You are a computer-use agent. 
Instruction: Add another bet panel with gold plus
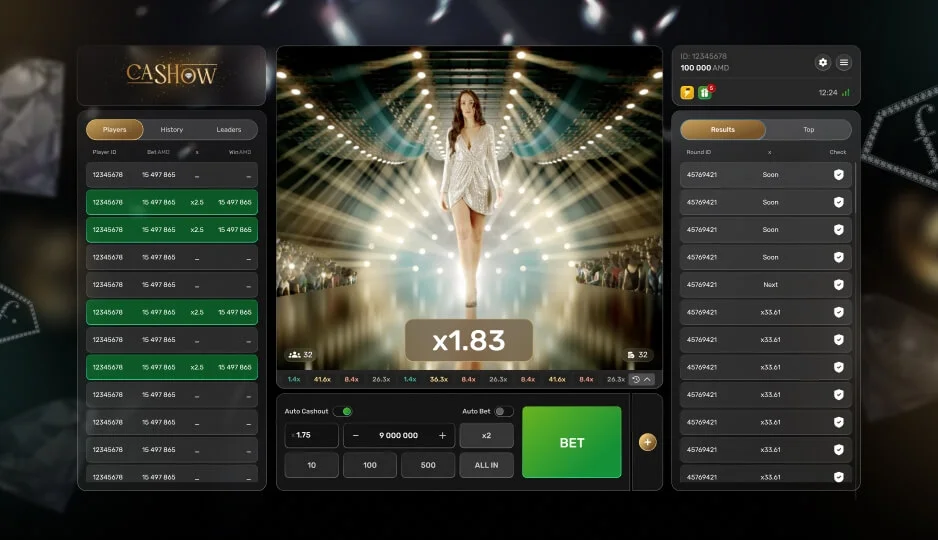(x=647, y=443)
